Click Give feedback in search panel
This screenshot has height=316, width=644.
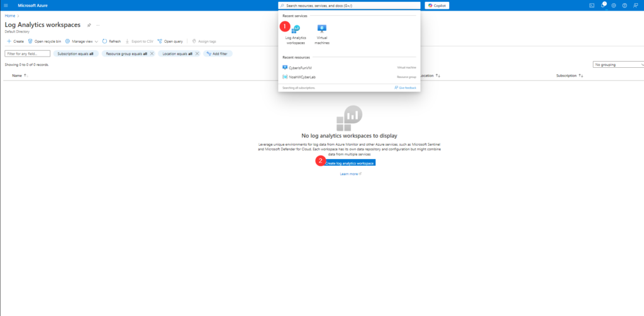point(405,88)
